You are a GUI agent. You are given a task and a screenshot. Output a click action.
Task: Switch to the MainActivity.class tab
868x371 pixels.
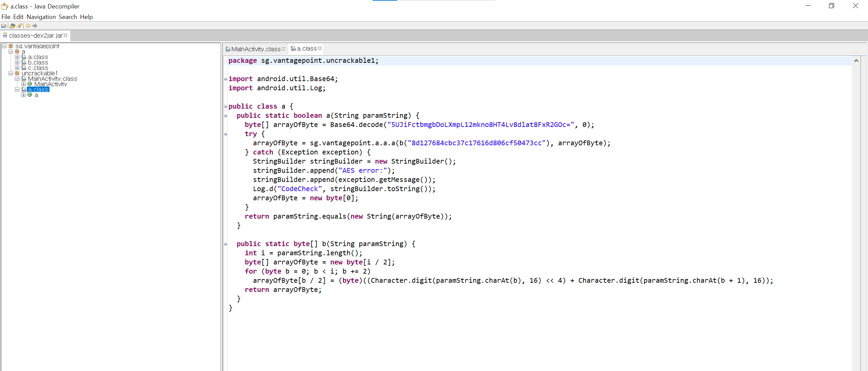click(x=256, y=49)
